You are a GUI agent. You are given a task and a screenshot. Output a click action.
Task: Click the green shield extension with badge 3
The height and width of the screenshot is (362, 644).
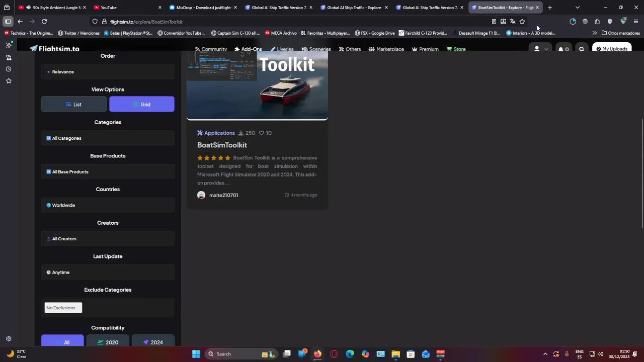click(x=623, y=21)
